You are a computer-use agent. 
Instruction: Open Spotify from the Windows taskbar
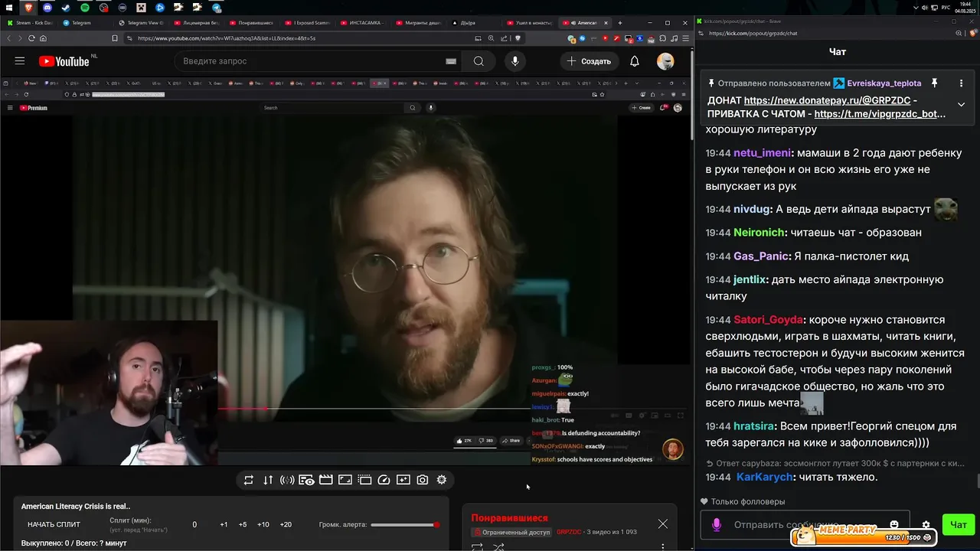pos(85,8)
